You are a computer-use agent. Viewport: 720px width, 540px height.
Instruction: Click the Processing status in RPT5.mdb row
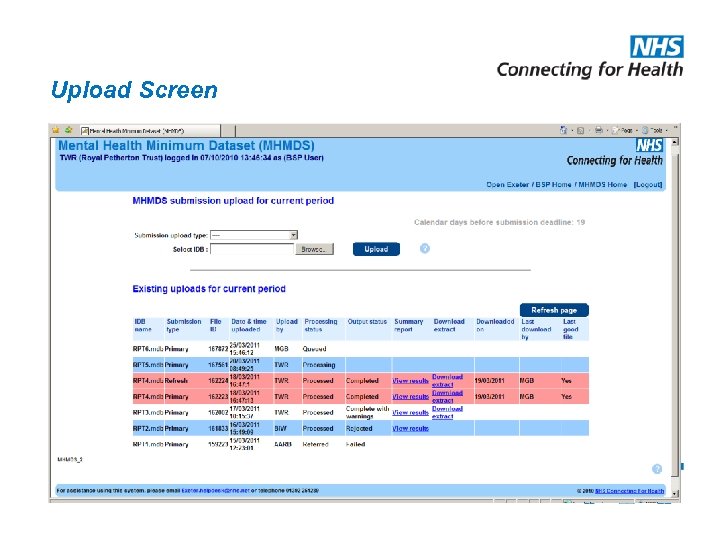click(x=319, y=365)
